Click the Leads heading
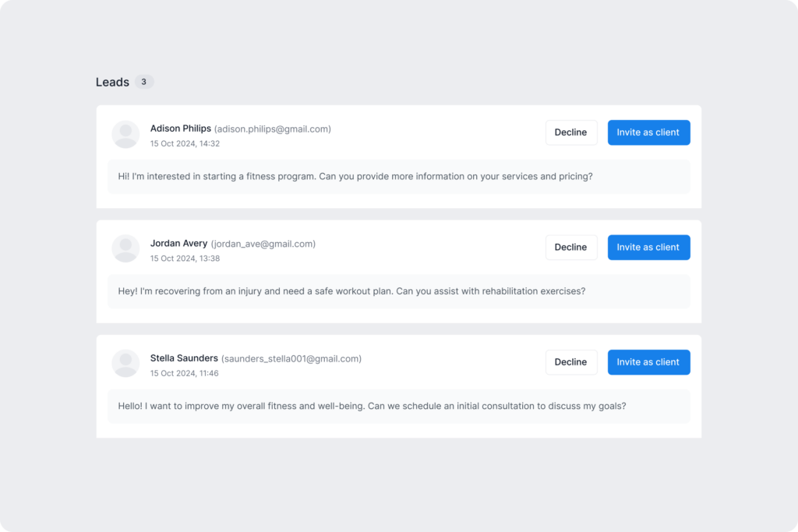798x532 pixels. coord(112,82)
